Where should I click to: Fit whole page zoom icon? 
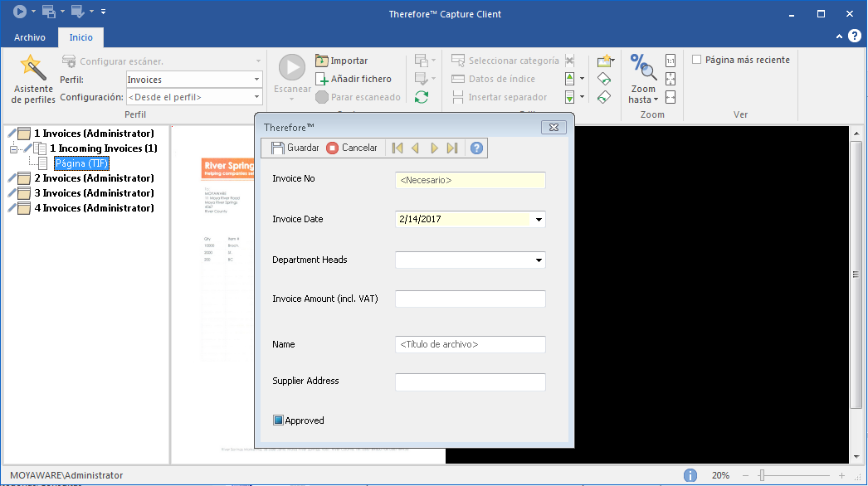tap(671, 79)
